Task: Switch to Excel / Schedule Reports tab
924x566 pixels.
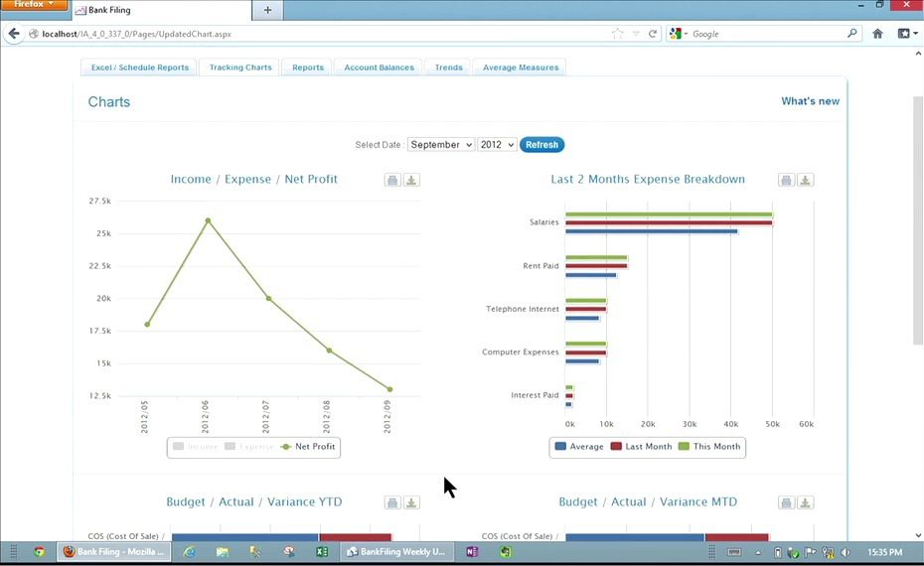Action: point(140,68)
